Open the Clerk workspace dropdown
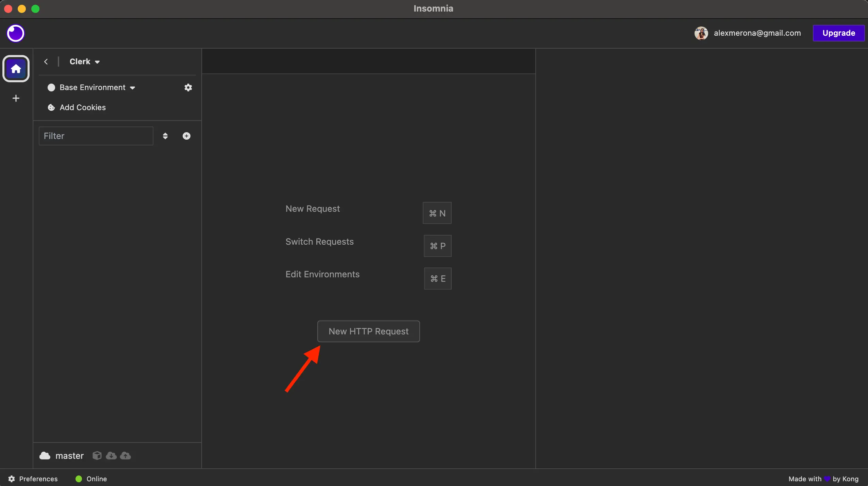The height and width of the screenshot is (486, 868). [84, 62]
